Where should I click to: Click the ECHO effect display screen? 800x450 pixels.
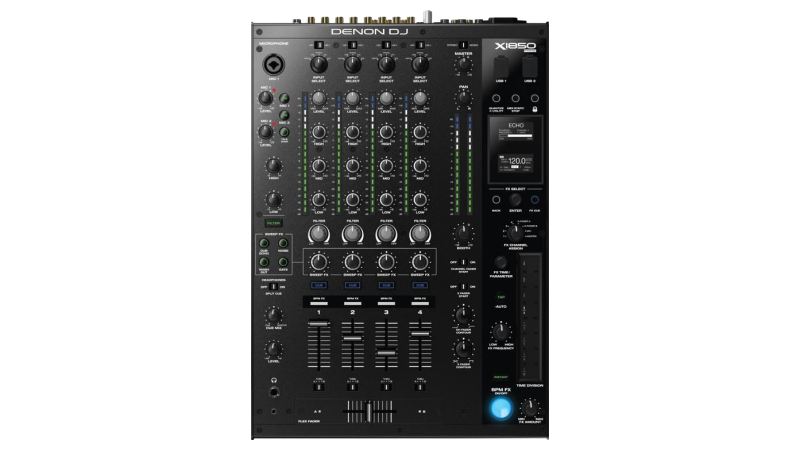(x=516, y=147)
